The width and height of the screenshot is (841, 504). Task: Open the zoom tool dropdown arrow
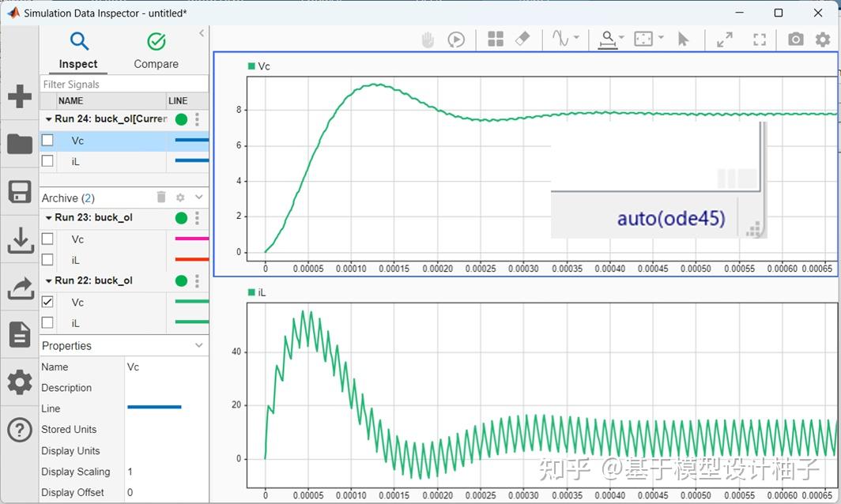click(621, 38)
